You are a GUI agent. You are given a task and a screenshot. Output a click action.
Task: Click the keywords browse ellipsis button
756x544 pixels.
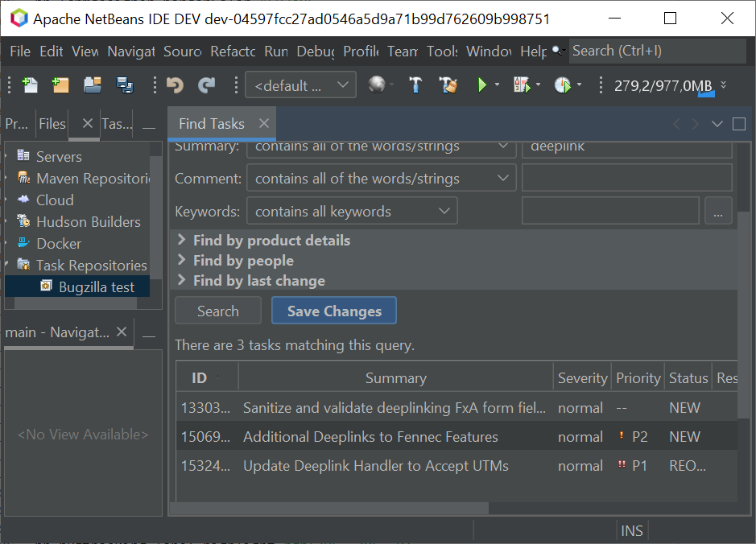(x=718, y=211)
